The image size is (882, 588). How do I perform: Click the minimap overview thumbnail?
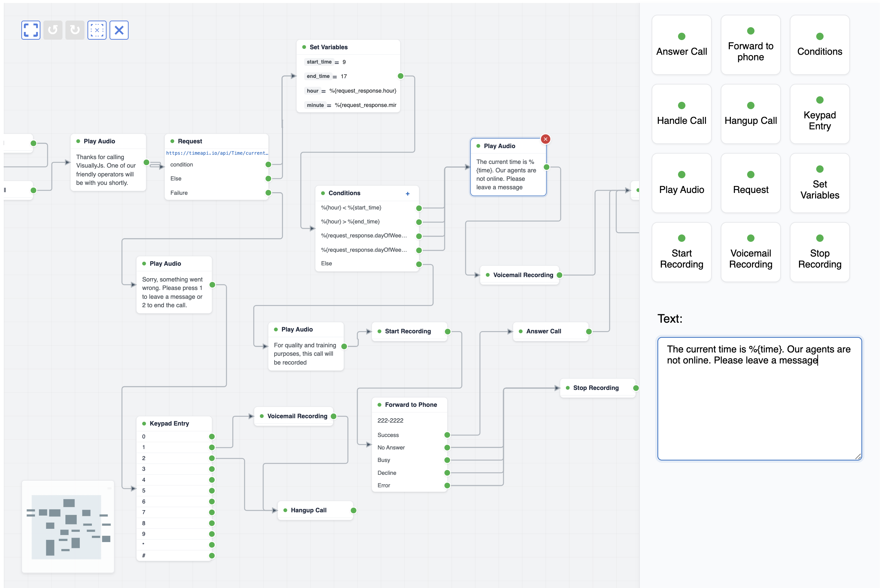[68, 528]
